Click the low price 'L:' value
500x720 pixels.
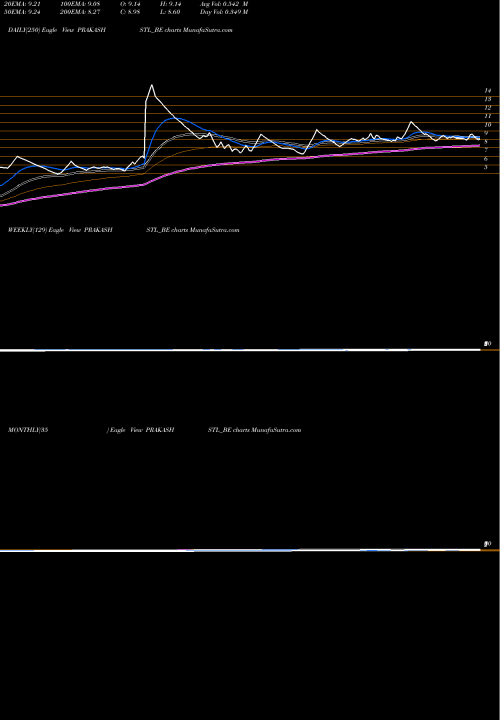click(x=171, y=12)
